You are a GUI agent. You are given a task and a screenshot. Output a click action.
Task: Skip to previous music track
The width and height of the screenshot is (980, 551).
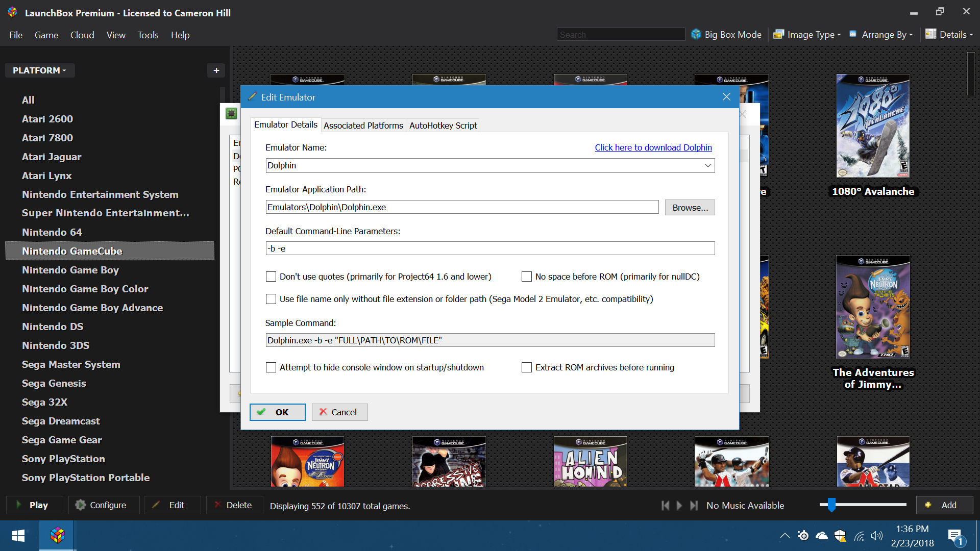pyautogui.click(x=665, y=506)
